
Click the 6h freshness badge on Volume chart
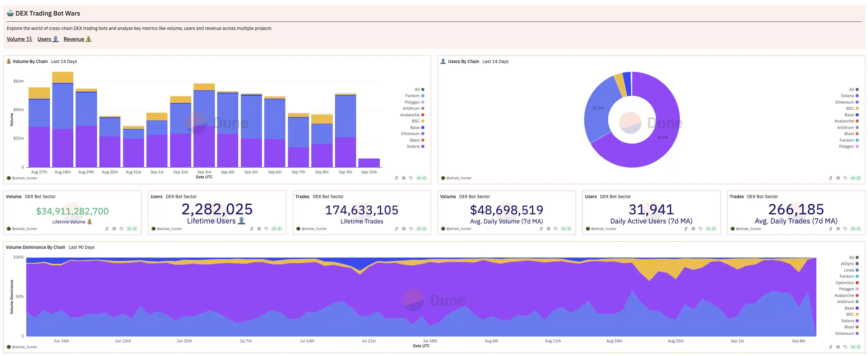[x=421, y=178]
